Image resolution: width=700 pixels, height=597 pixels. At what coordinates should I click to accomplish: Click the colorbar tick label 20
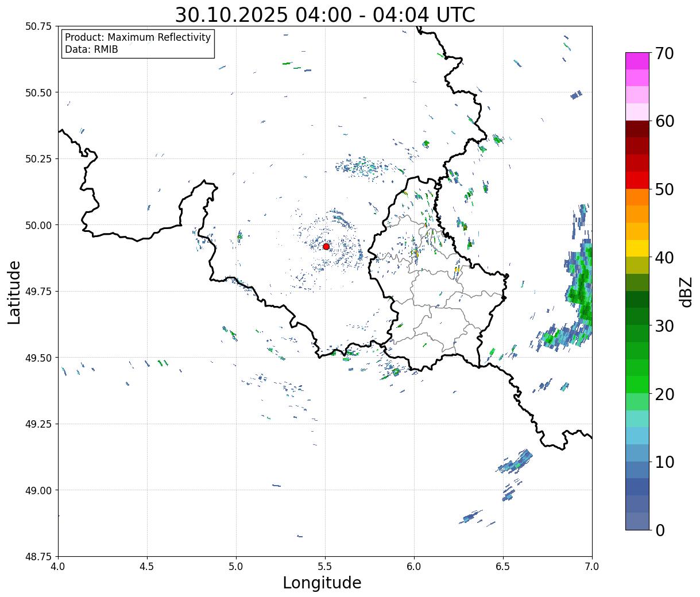[664, 394]
